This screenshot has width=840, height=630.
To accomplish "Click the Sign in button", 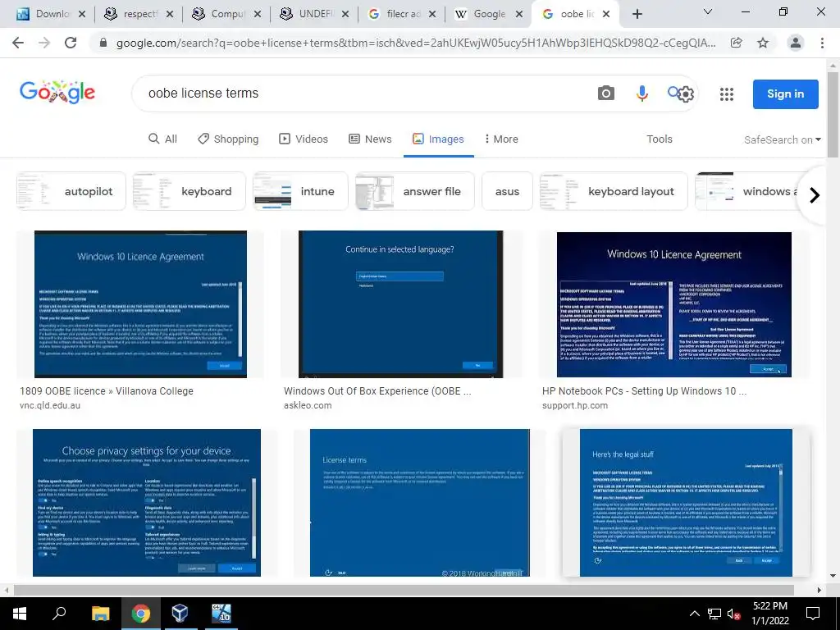I will [785, 94].
